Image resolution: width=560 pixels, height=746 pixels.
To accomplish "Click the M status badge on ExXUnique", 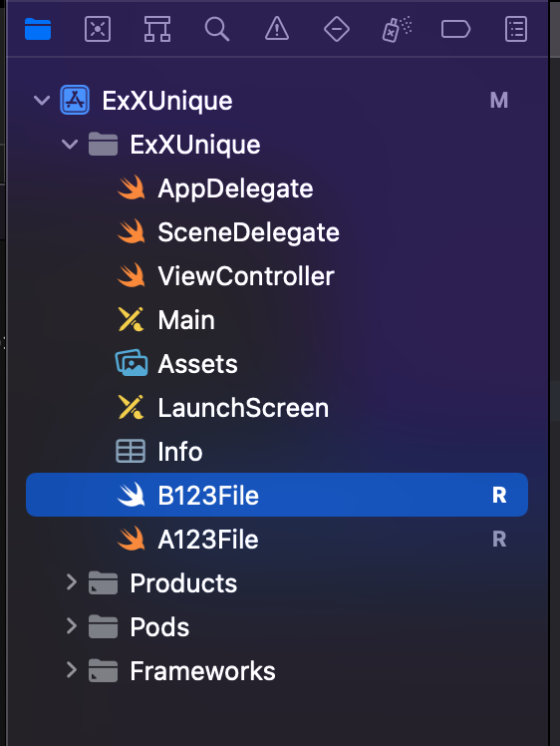I will [x=499, y=101].
